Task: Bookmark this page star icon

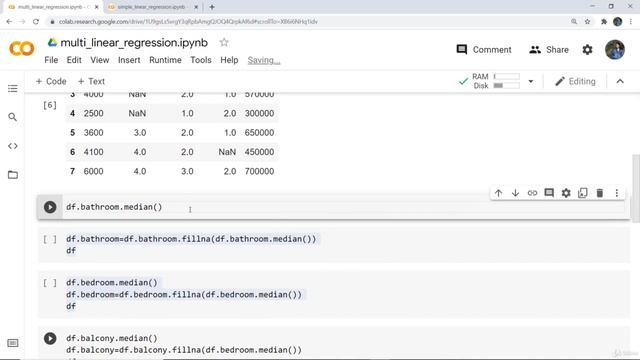Action: [587, 22]
